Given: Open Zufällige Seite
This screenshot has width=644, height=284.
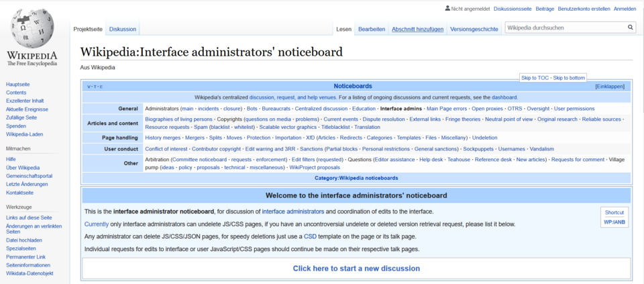Looking at the screenshot, I should pos(21,117).
